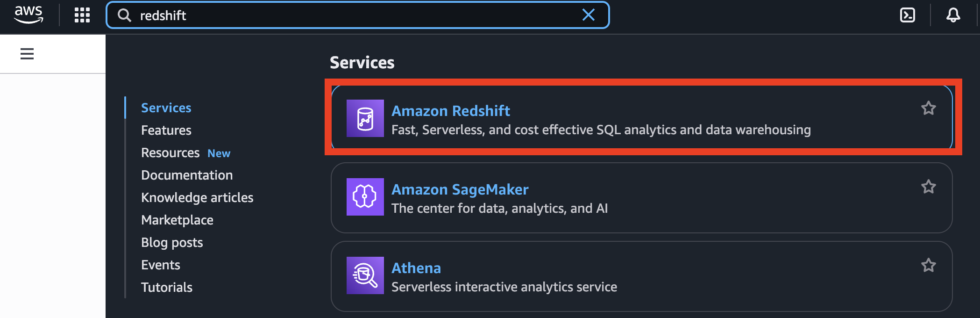Switch to the Documentation results category

(187, 175)
